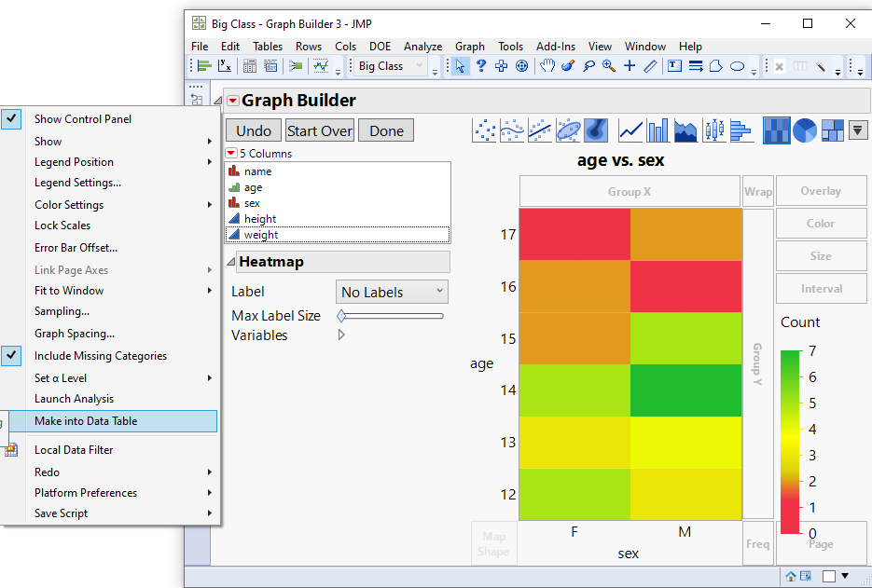Click the Undo button
872x588 pixels.
coord(254,130)
